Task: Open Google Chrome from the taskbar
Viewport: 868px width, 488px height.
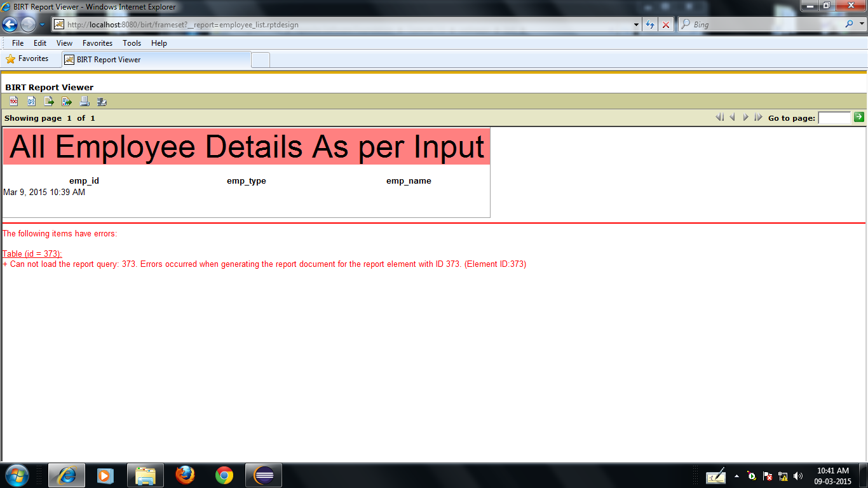Action: click(x=224, y=475)
